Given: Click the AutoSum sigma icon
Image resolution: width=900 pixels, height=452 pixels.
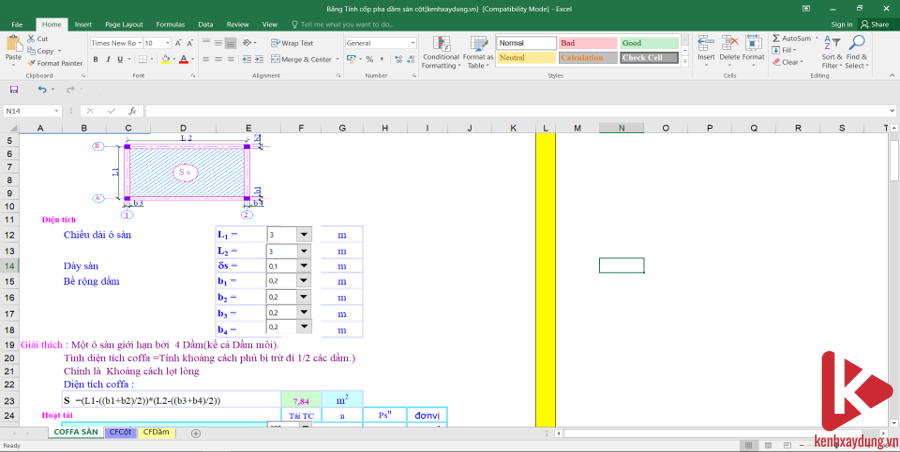Looking at the screenshot, I should coord(777,38).
